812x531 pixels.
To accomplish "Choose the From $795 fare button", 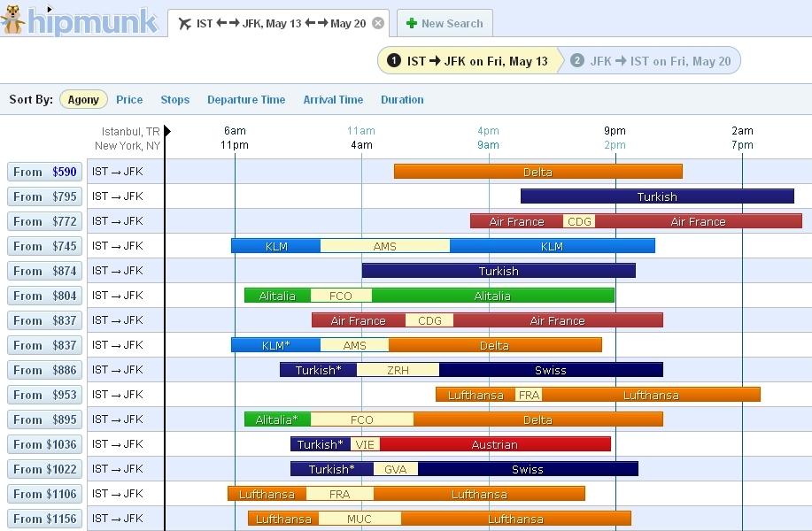I will [x=44, y=196].
